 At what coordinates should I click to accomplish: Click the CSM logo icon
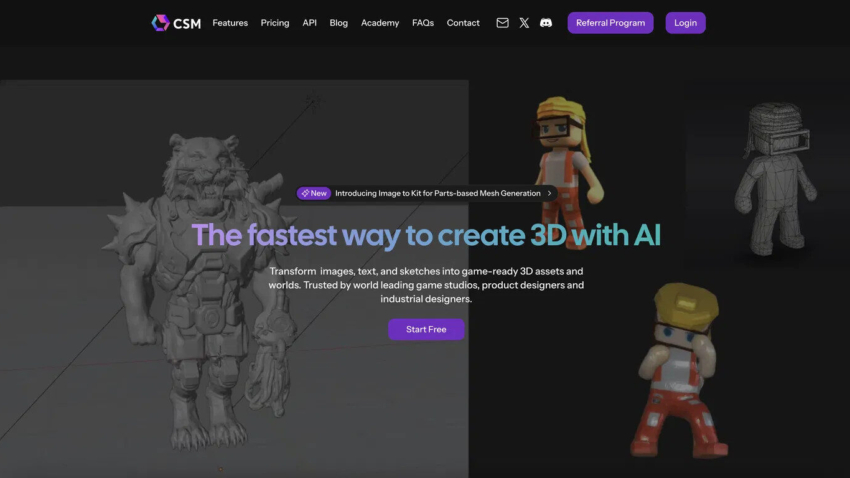[160, 23]
